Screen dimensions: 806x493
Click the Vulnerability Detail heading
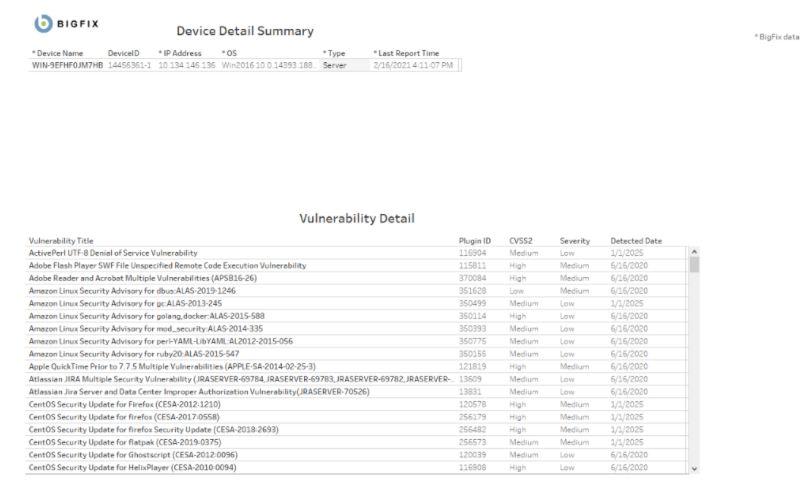[x=357, y=218]
